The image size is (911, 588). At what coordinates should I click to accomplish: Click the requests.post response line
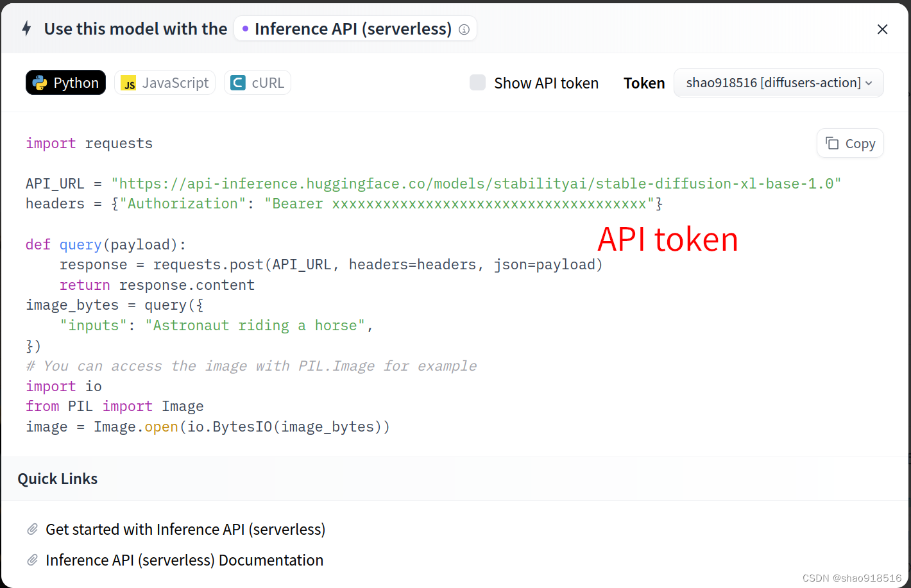pyautogui.click(x=331, y=264)
